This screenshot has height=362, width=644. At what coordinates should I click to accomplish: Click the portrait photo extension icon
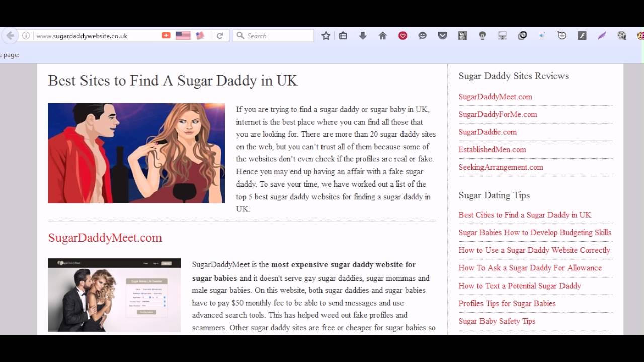coord(462,36)
